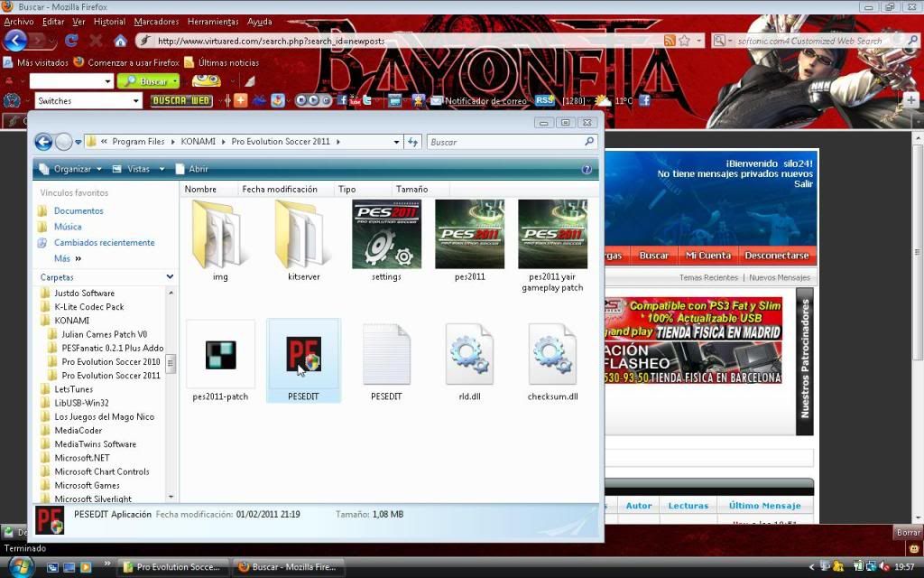This screenshot has height=578, width=924.
Task: Open the Marcadores menu in Firefox
Action: click(156, 22)
